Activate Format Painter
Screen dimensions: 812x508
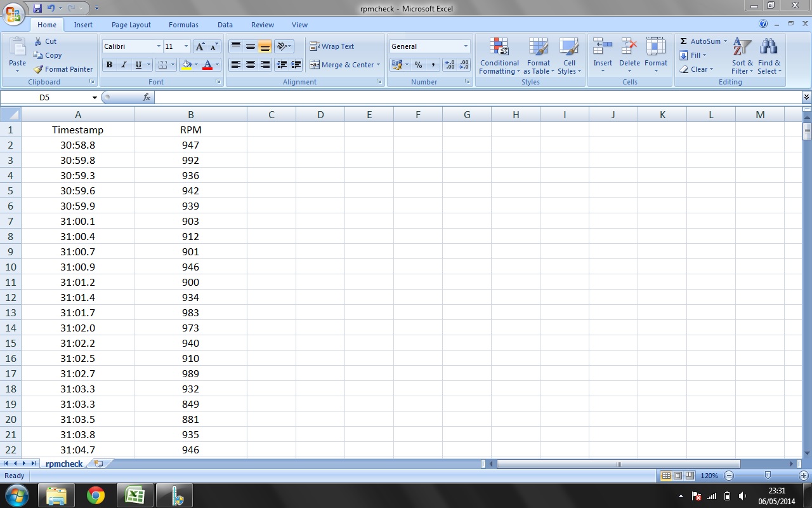coord(63,69)
